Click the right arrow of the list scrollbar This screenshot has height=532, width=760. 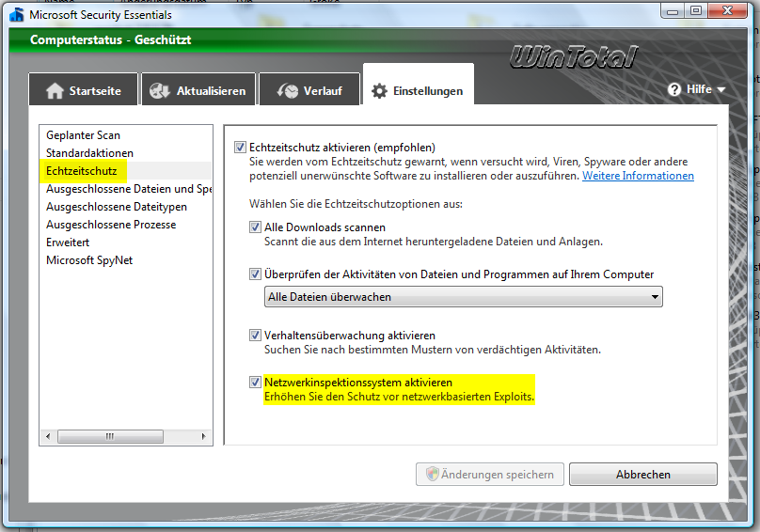click(203, 436)
